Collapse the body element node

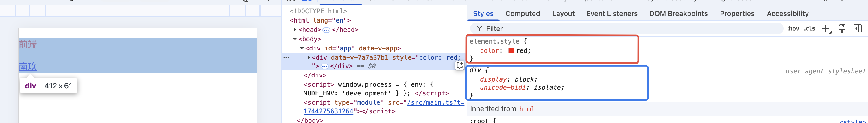point(295,39)
